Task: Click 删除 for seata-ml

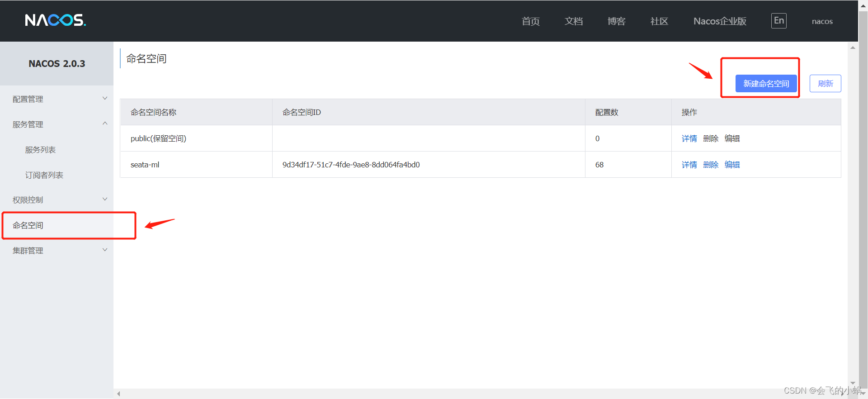Action: pos(711,165)
